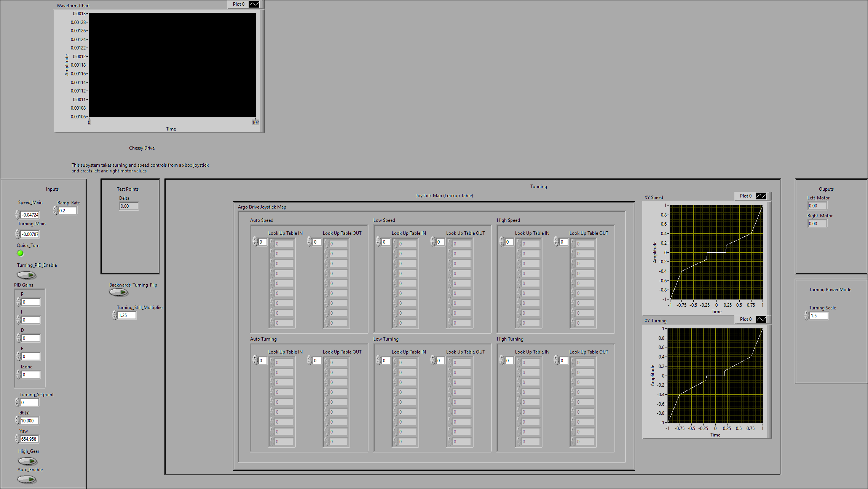Click the Yaw value field
This screenshot has height=489, width=868.
[x=29, y=439]
